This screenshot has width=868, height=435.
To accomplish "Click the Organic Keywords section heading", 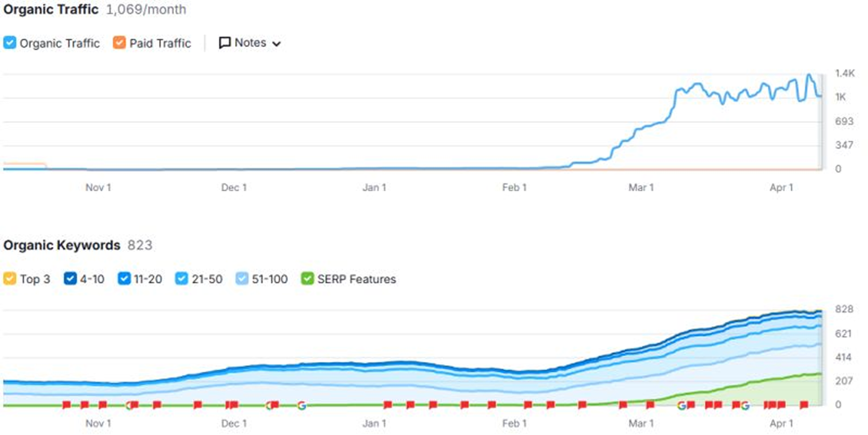I will 62,245.
